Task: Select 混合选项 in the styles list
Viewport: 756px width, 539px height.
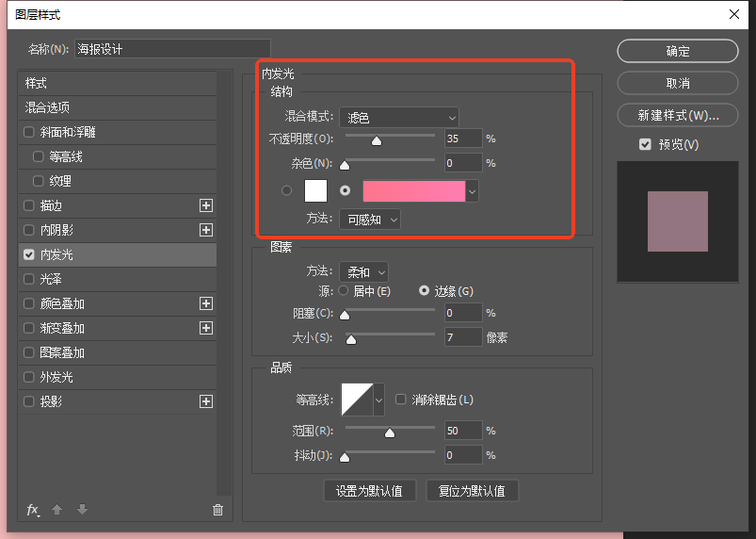Action: pos(47,107)
